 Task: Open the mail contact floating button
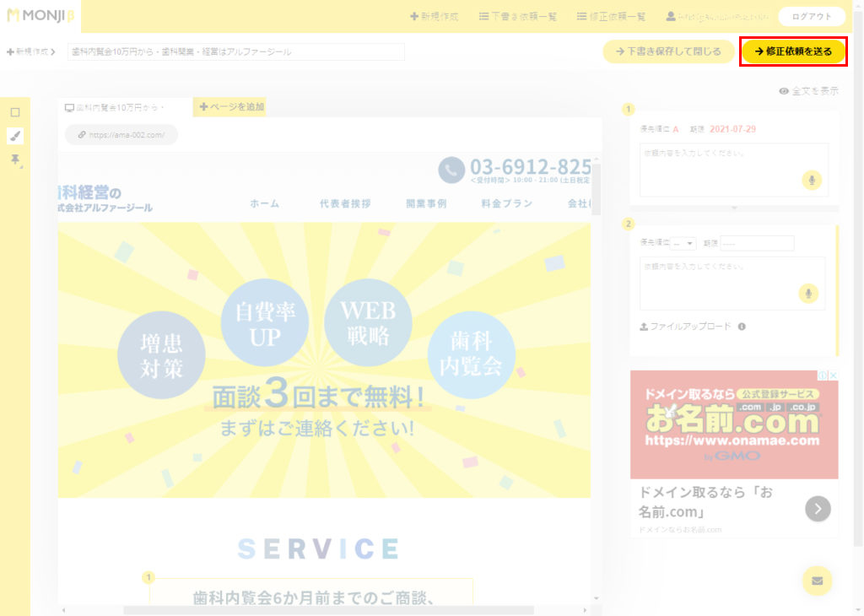point(816,581)
